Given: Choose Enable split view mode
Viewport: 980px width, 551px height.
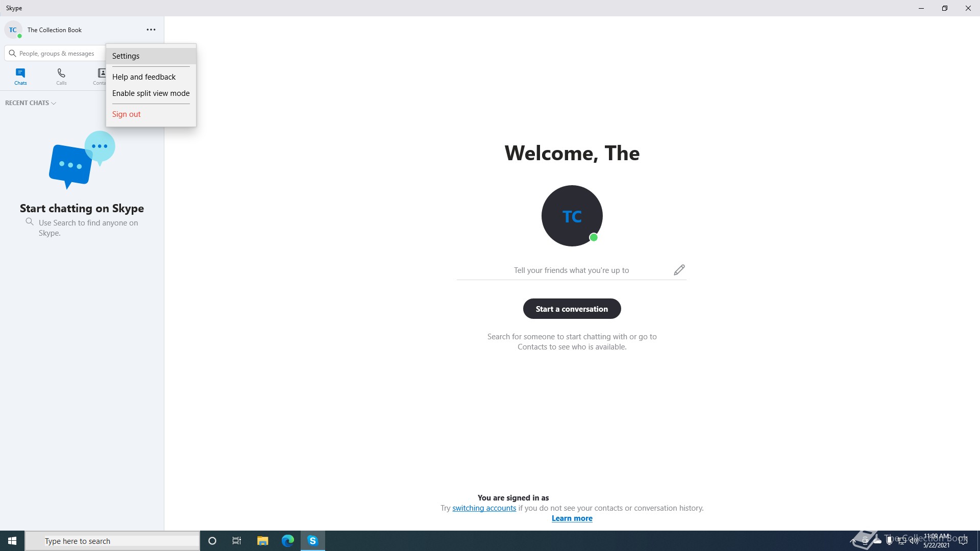Looking at the screenshot, I should pos(151,93).
